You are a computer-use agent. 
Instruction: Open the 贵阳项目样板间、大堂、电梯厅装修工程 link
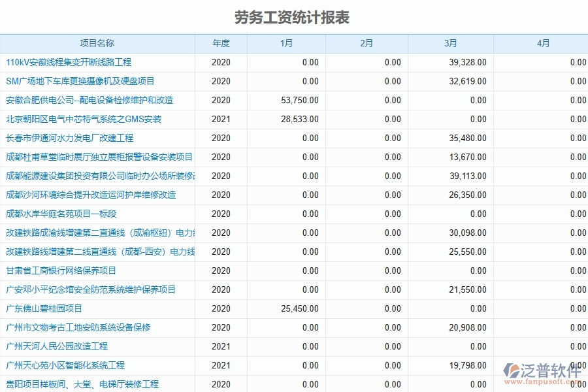tap(81, 384)
